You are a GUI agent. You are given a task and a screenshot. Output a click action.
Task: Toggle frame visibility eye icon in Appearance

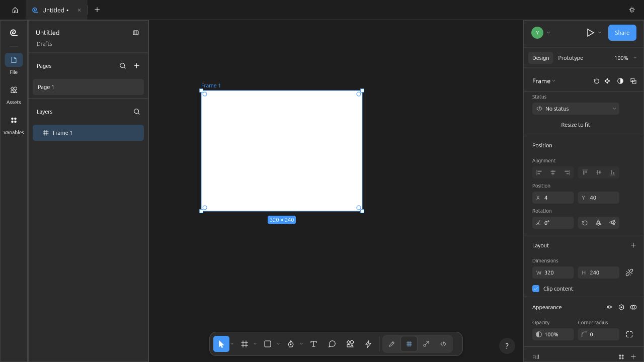(x=609, y=307)
